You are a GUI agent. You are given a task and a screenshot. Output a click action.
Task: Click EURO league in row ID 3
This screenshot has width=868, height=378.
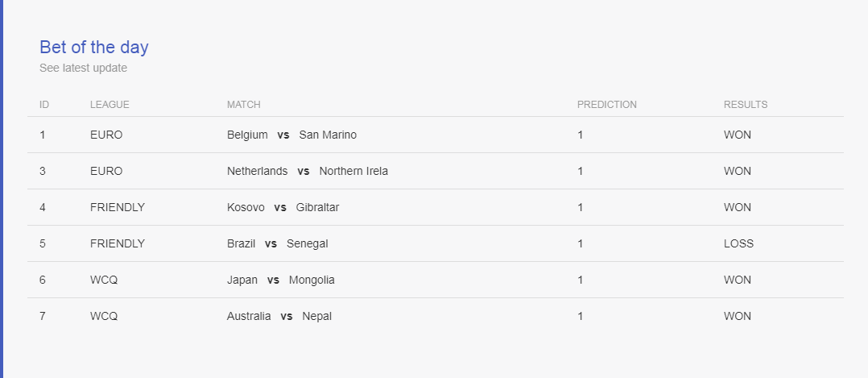(x=106, y=171)
